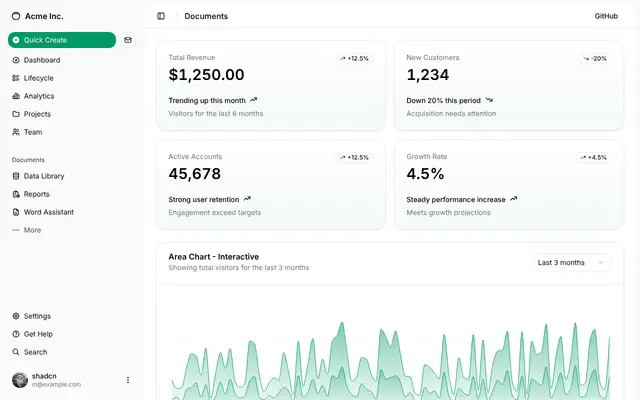640x400 pixels.
Task: Click trending-down arrow after Down 20% this period
Action: coord(489,100)
